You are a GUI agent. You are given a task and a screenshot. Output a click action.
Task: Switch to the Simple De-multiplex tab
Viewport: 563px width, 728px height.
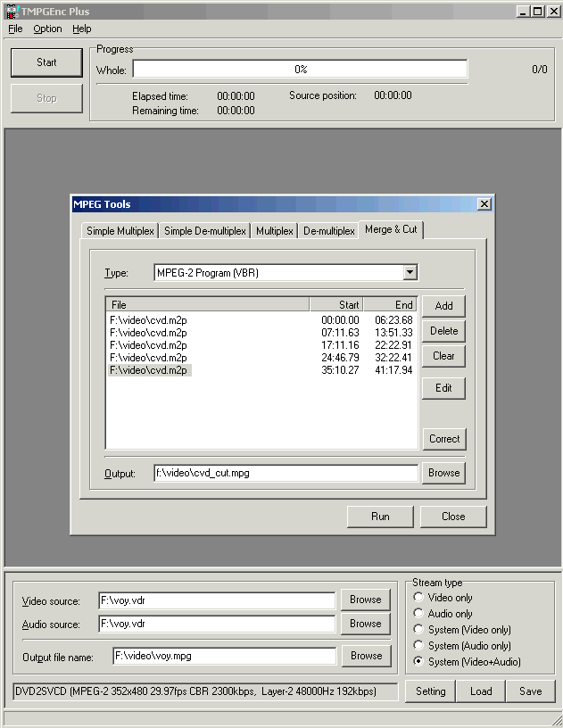(205, 231)
